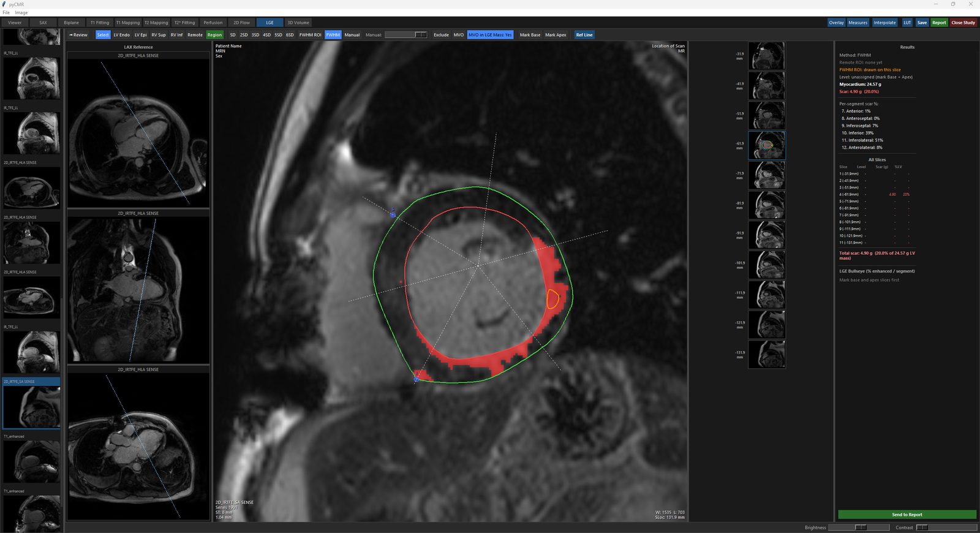This screenshot has width=980, height=533.
Task: Select the MVO tool
Action: click(x=459, y=35)
